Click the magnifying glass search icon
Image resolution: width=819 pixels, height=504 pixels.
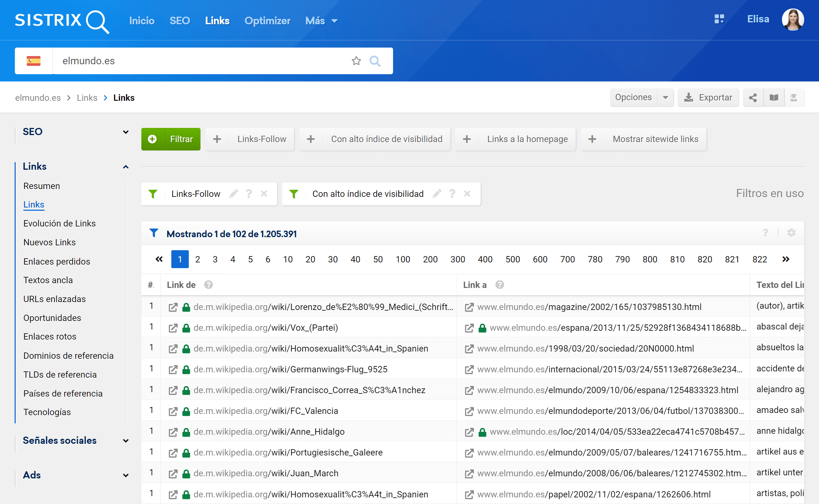(x=375, y=61)
